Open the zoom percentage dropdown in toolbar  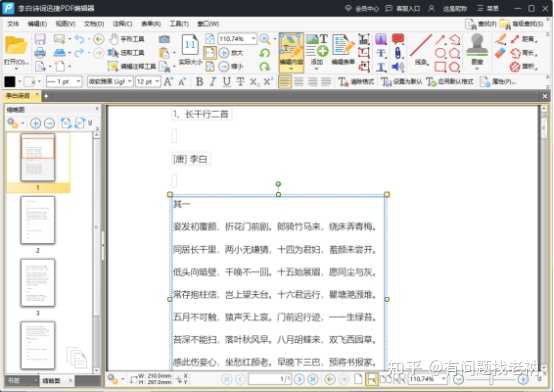pos(253,38)
